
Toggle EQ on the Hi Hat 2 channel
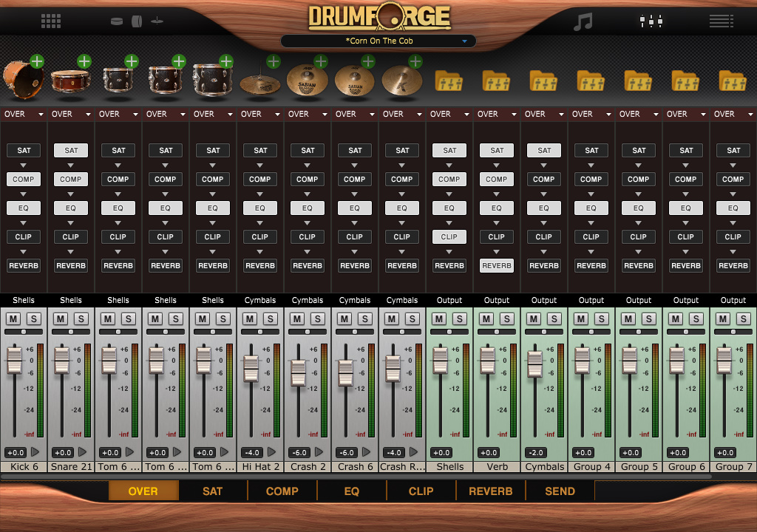point(260,208)
